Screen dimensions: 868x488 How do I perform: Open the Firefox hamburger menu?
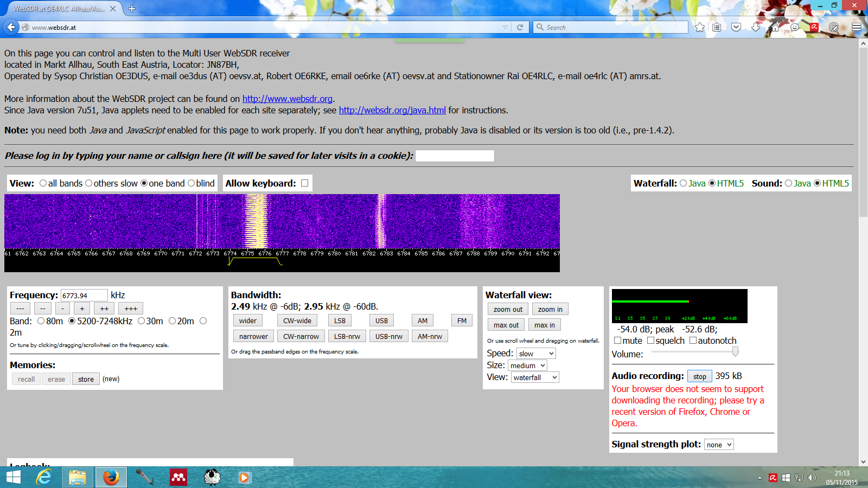[857, 27]
